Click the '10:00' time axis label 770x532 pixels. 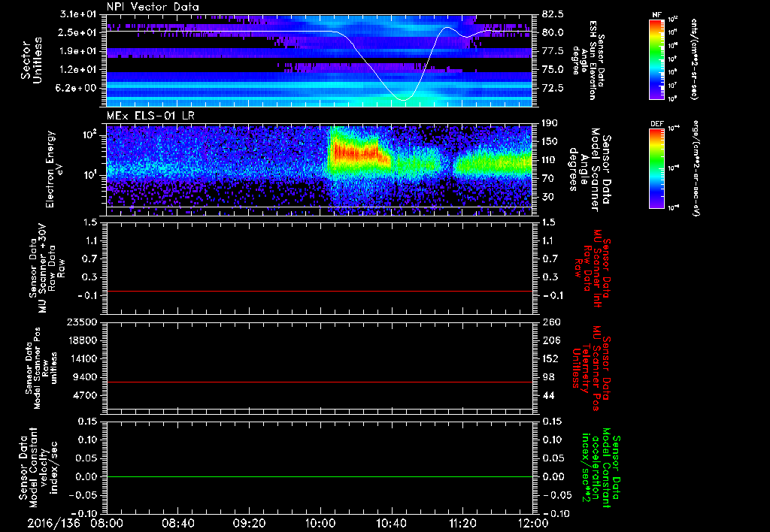[320, 523]
